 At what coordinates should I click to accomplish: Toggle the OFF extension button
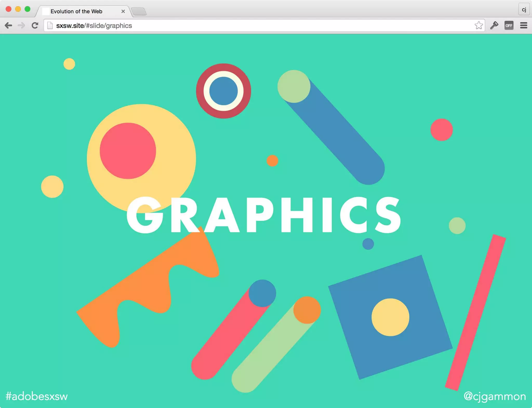pyautogui.click(x=509, y=25)
